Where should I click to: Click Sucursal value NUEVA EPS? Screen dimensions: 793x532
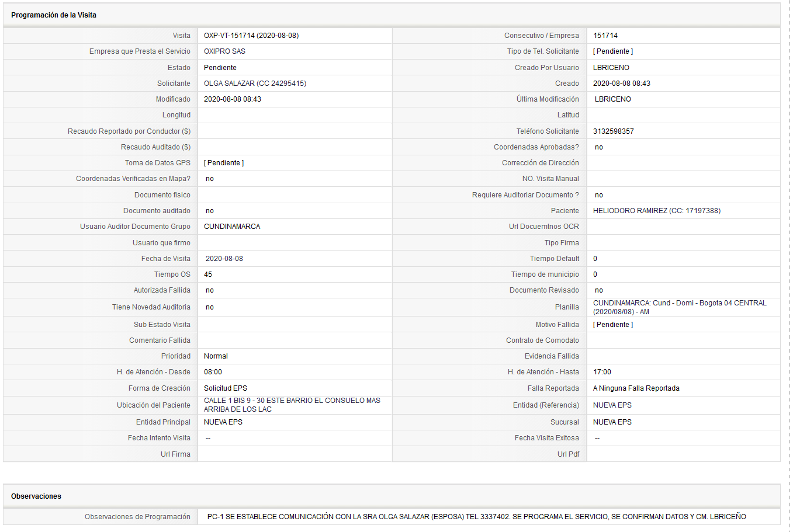point(612,422)
